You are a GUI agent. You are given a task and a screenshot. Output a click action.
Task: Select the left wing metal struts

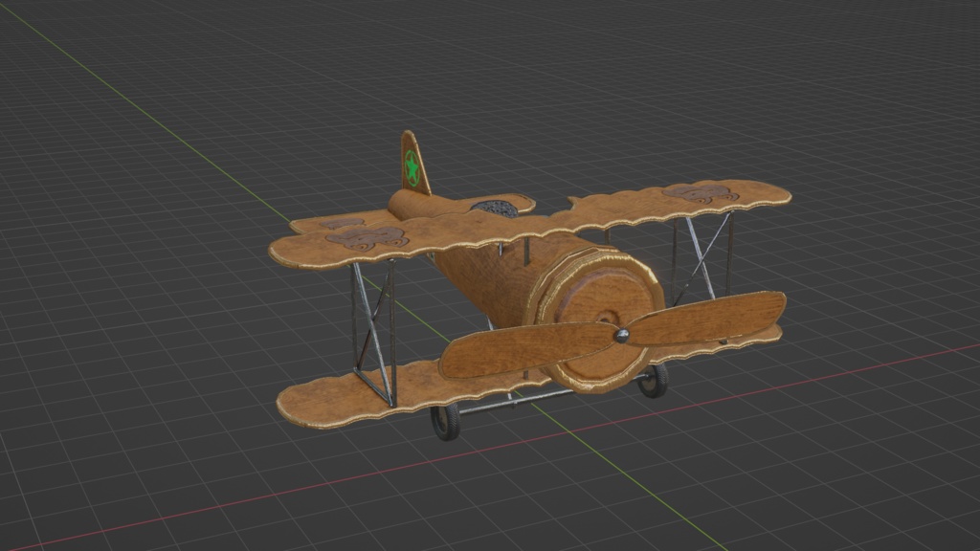[374, 333]
